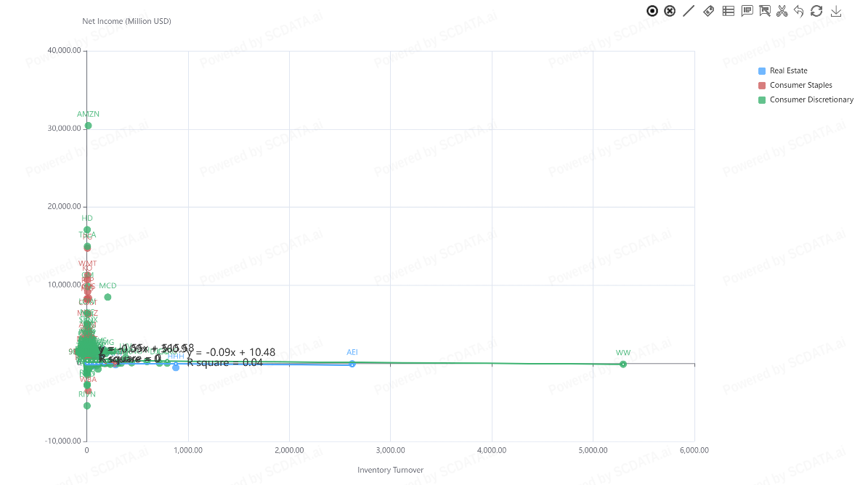This screenshot has width=868, height=485.
Task: Click the AEI data point
Action: [x=352, y=364]
